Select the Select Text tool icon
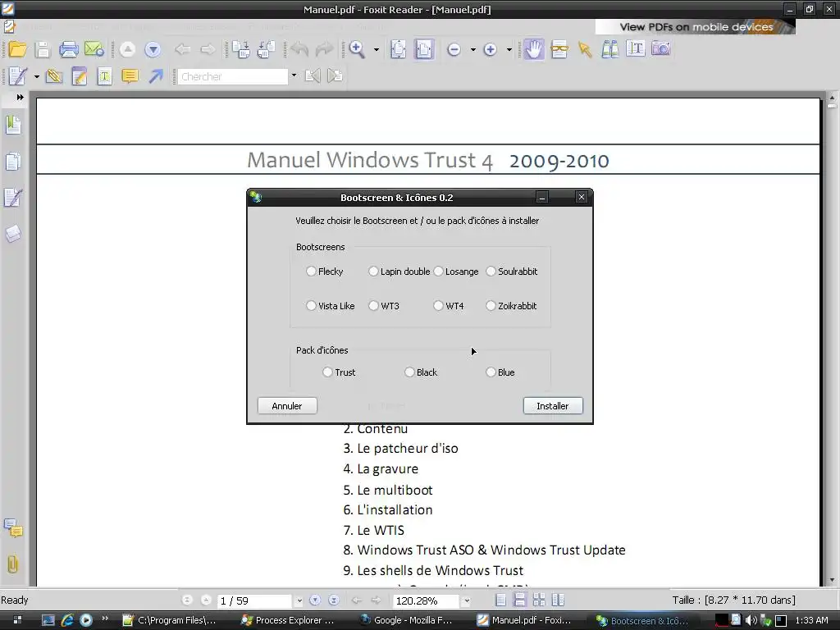The image size is (840, 630). click(x=636, y=48)
